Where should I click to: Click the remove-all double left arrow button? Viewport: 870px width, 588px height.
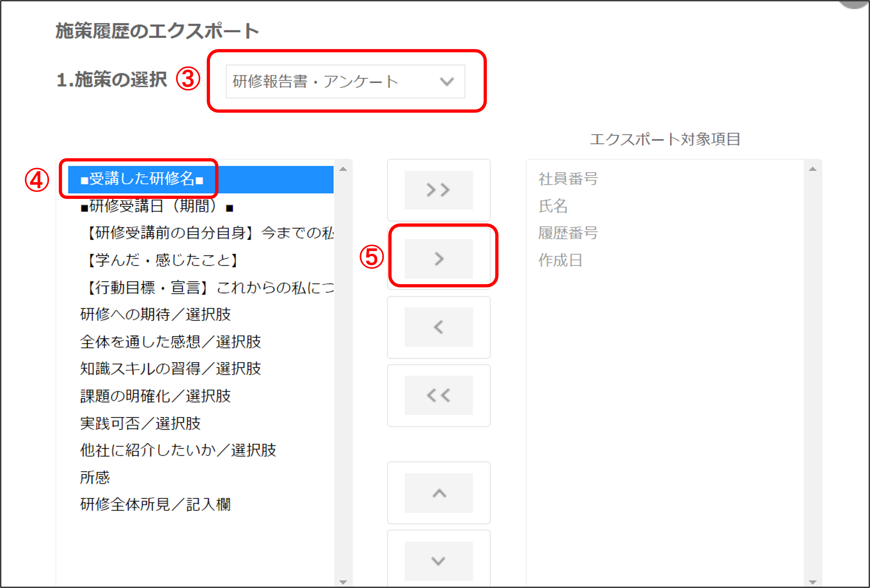tap(438, 395)
